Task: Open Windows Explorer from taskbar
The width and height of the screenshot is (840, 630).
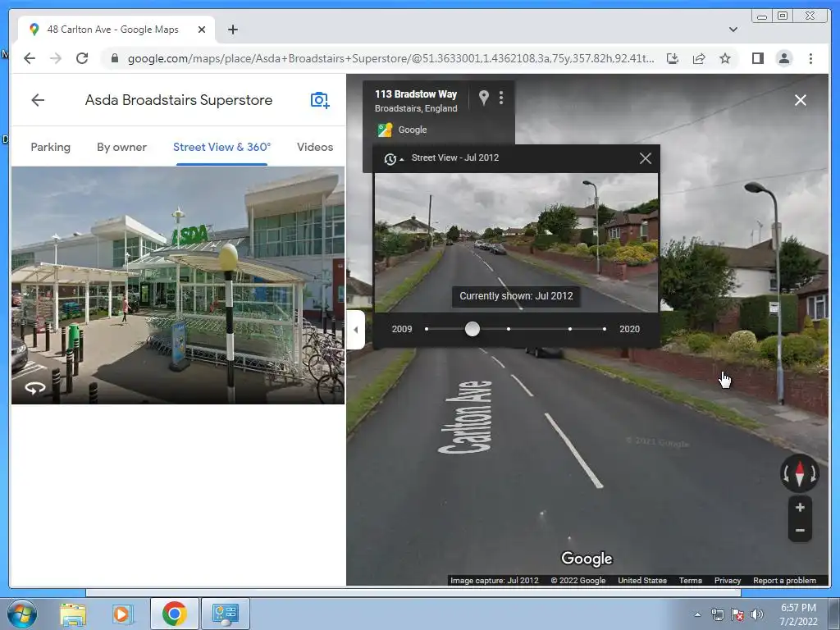Action: 73,614
